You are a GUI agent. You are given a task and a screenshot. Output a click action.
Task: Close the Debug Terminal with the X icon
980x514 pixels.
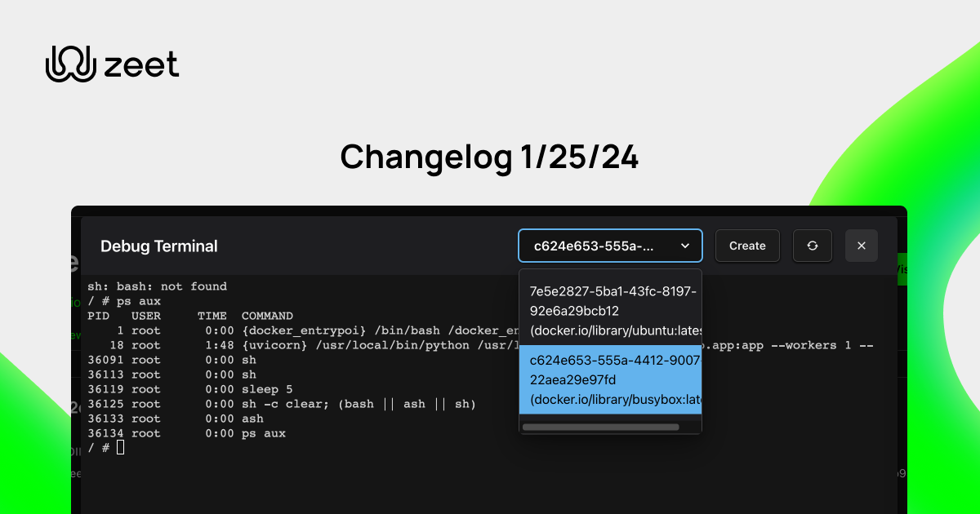(862, 246)
